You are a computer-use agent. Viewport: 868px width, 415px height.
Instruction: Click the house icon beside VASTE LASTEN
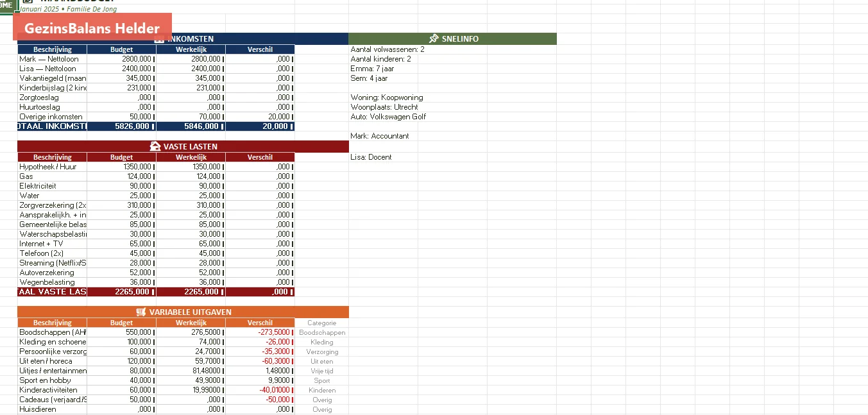(x=155, y=146)
